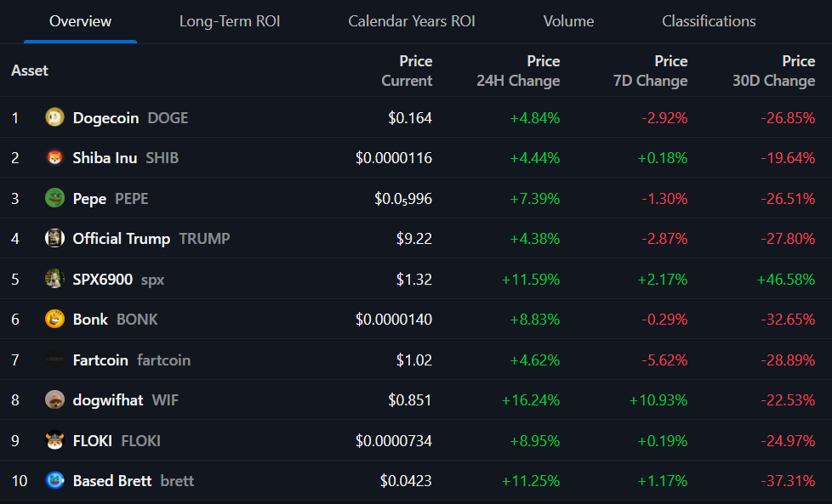Click Dogecoin 30D change -26.85%
832x504 pixels.
pyautogui.click(x=788, y=117)
